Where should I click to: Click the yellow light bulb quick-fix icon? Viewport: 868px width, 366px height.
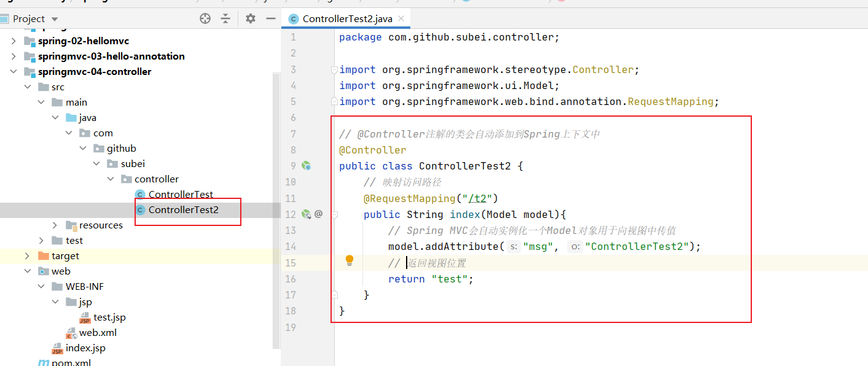[350, 260]
